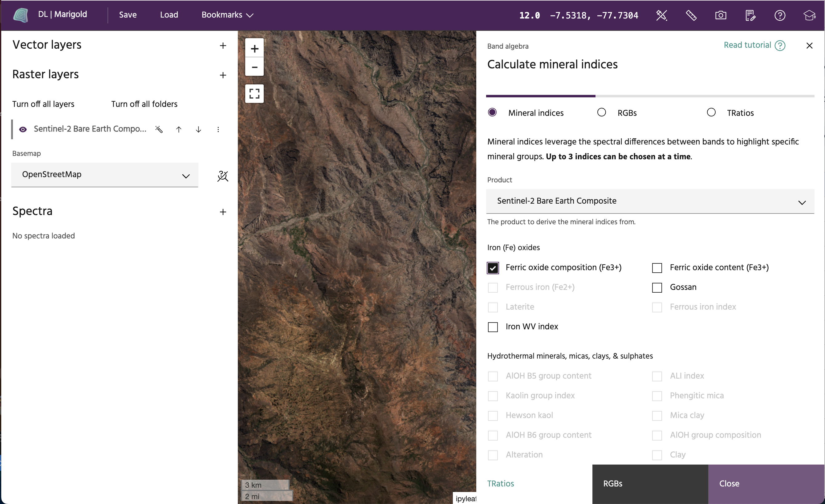
Task: Open styling tool for Sentinel-2 layer
Action: (x=159, y=129)
